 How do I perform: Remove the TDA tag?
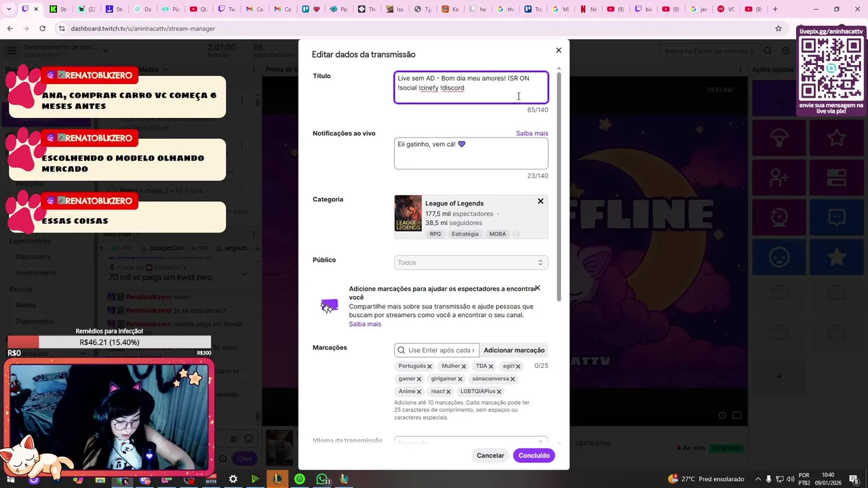point(490,367)
